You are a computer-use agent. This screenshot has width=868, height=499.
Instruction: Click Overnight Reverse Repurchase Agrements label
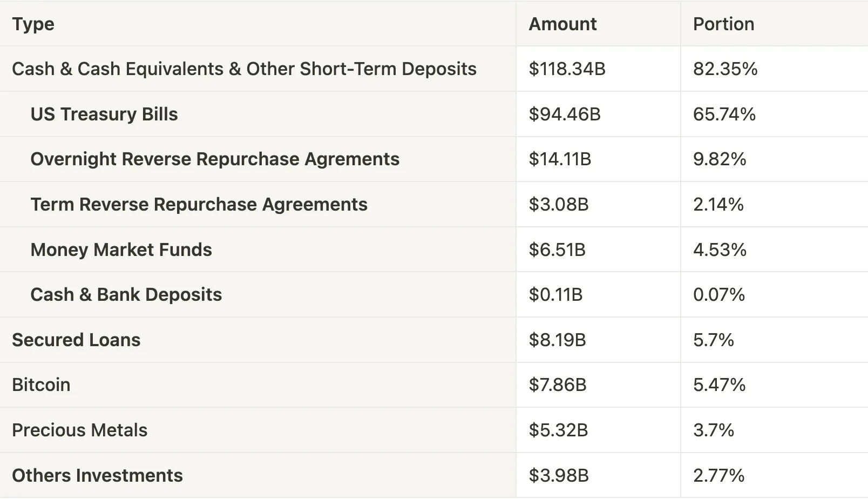coord(215,159)
